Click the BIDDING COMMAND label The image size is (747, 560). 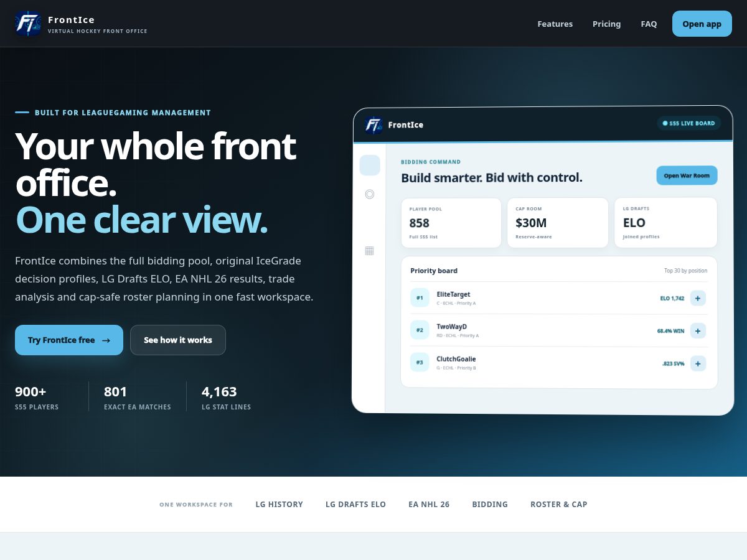431,162
